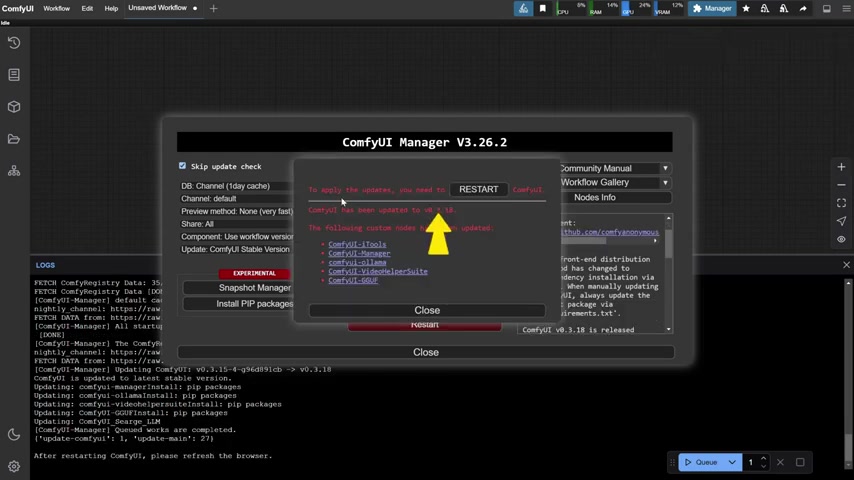Open ComfyUI-iTools link
Viewport: 854px width, 480px height.
click(357, 244)
